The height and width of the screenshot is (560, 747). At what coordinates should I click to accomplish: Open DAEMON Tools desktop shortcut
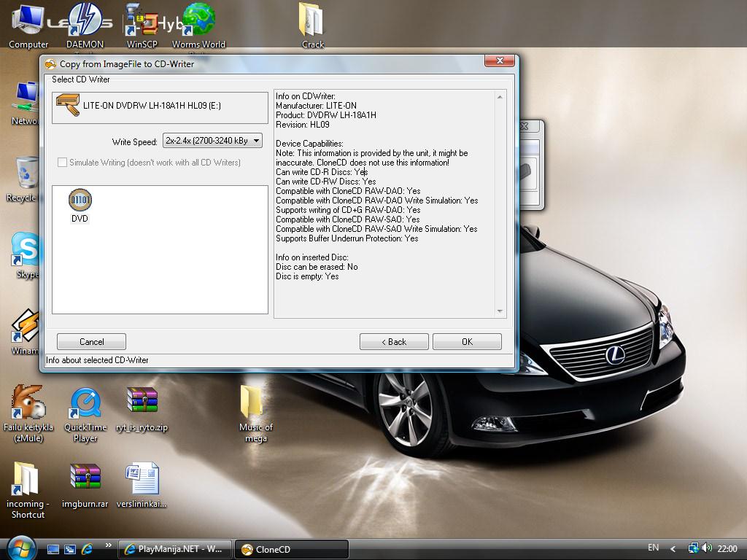[85, 26]
